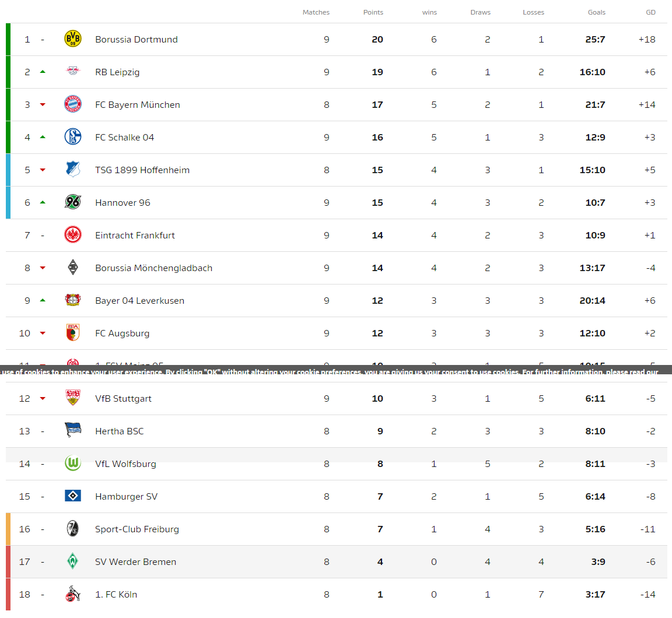This screenshot has height=618, width=672.
Task: Click the RB Leipzig club logo
Action: (73, 72)
